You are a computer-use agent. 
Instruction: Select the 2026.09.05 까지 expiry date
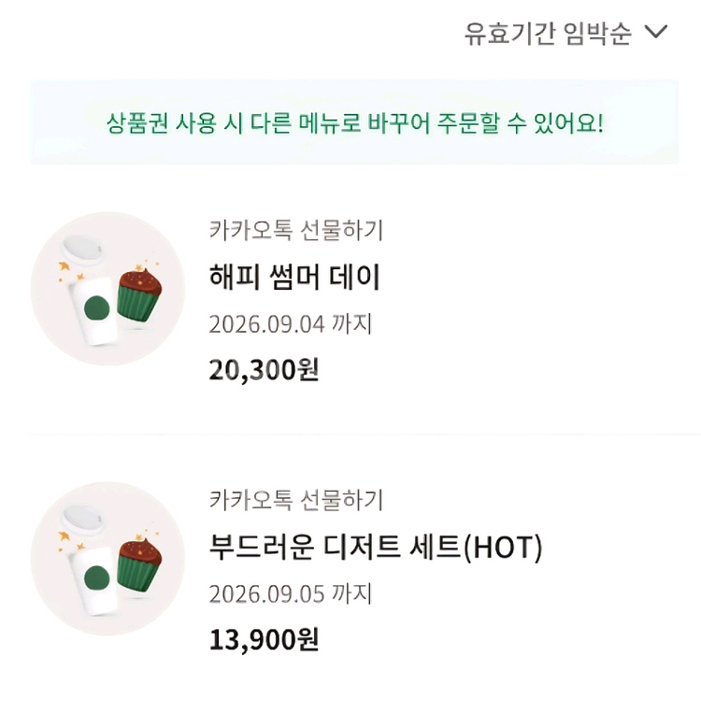[291, 594]
